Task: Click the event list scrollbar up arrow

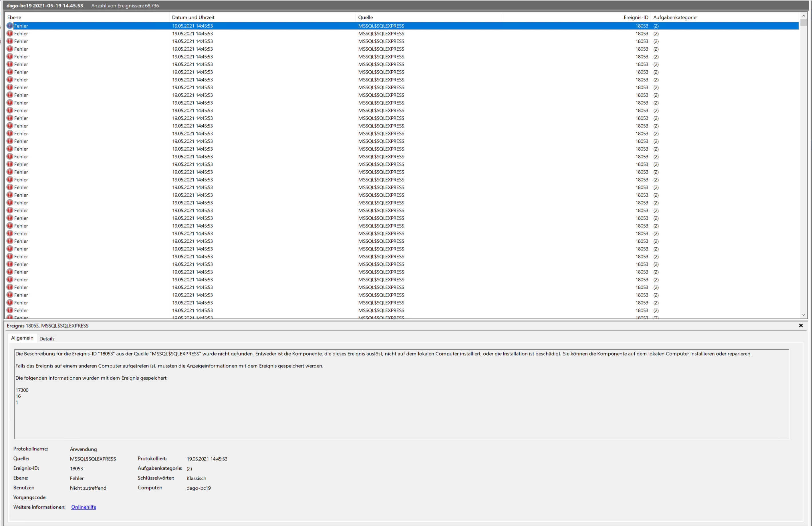Action: 803,16
